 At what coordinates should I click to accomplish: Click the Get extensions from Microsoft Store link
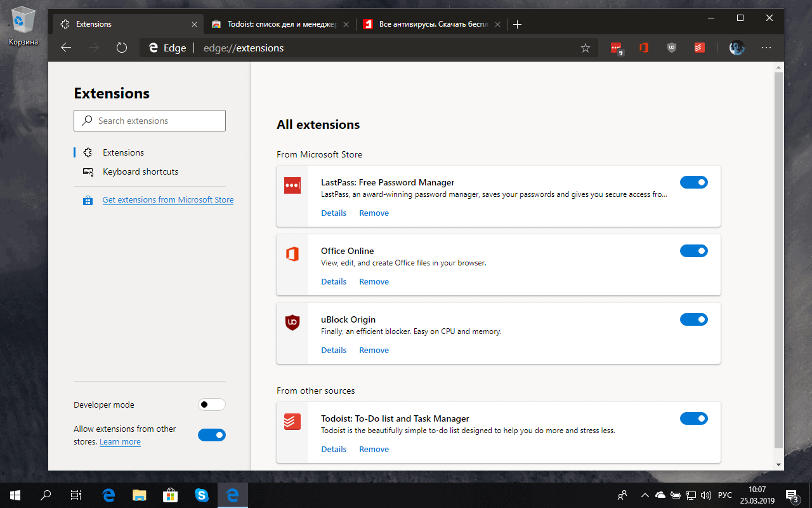pos(168,199)
